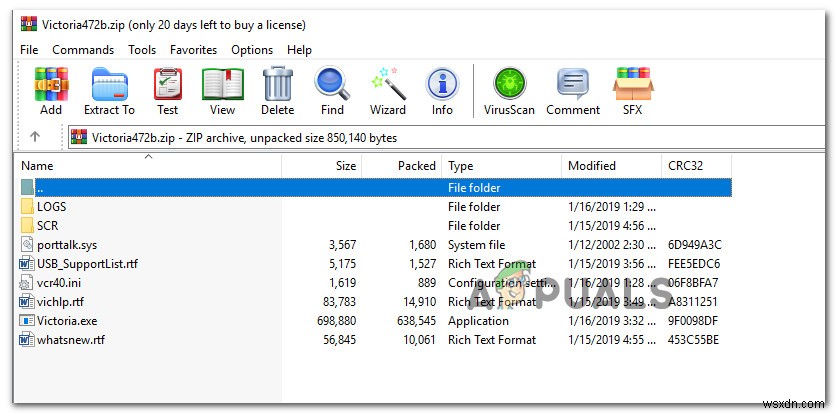
Task: Sort files by Size column header
Action: point(345,166)
